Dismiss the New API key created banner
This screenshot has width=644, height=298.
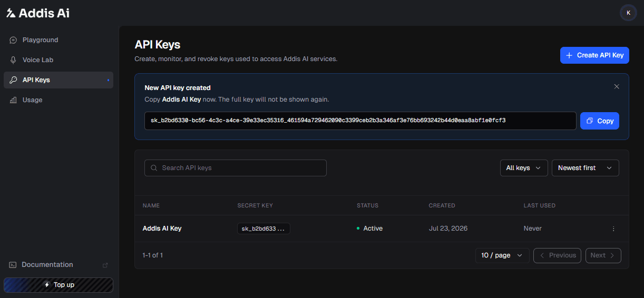point(617,86)
